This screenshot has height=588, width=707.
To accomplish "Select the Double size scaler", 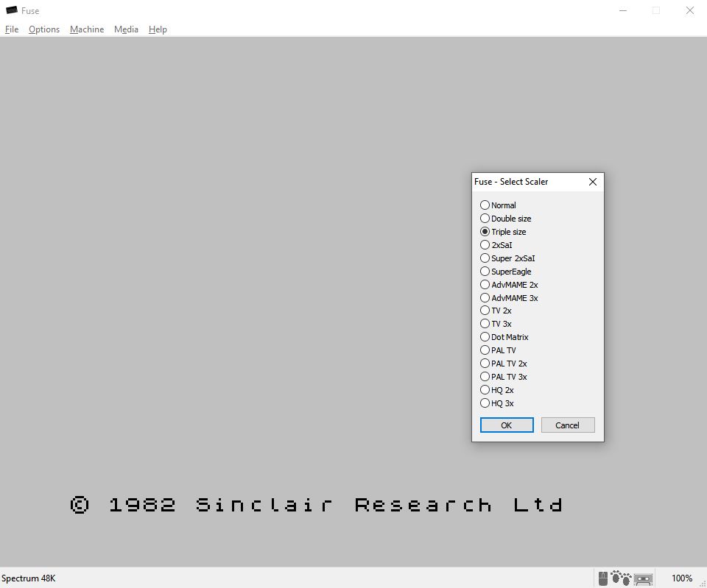I will coord(485,218).
